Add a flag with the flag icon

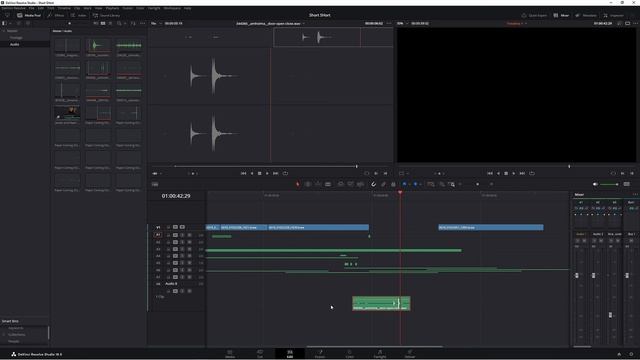pyautogui.click(x=404, y=184)
